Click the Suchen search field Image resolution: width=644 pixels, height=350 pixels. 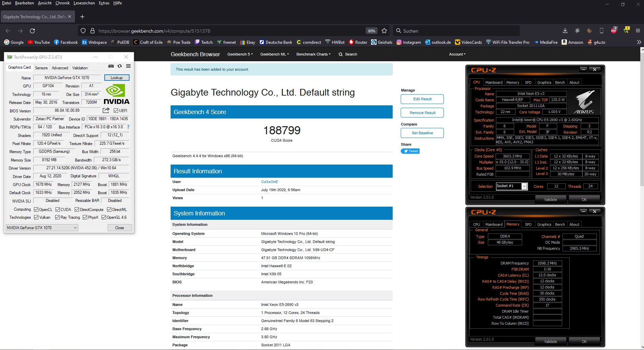[456, 31]
